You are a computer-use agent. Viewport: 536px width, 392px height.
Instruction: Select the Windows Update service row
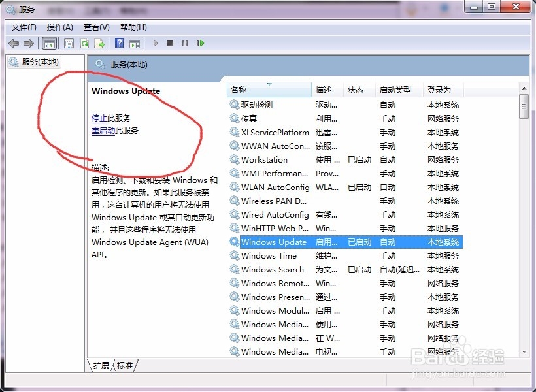pos(345,242)
